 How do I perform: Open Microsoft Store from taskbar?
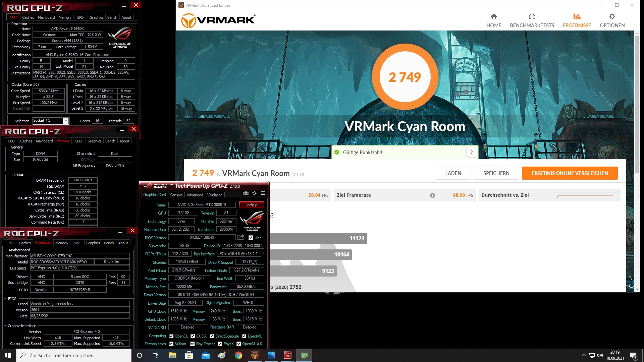189,355
